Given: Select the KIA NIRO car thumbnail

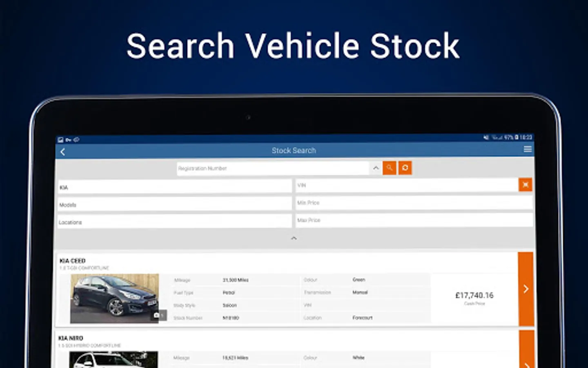Looking at the screenshot, I should (x=113, y=360).
